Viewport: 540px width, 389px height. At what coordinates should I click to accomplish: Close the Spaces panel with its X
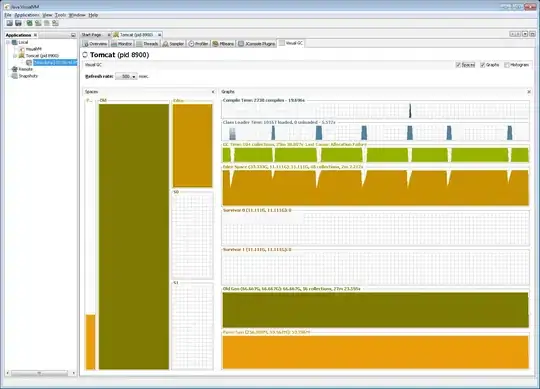213,92
